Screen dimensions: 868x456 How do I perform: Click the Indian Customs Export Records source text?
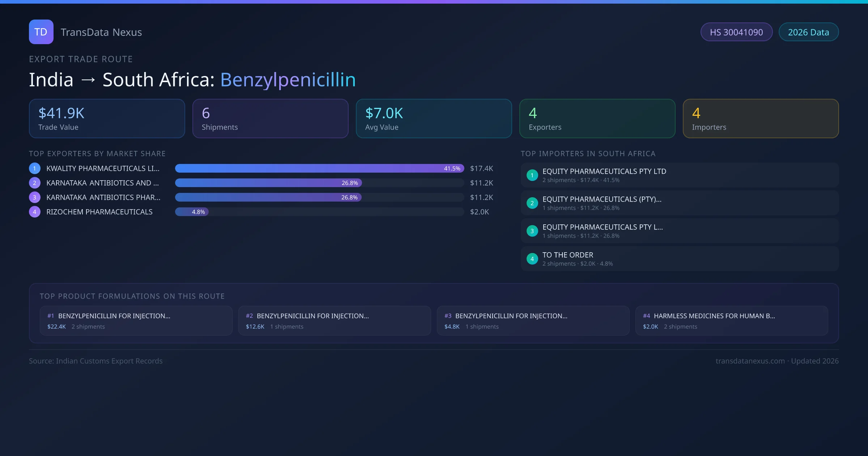tap(96, 361)
